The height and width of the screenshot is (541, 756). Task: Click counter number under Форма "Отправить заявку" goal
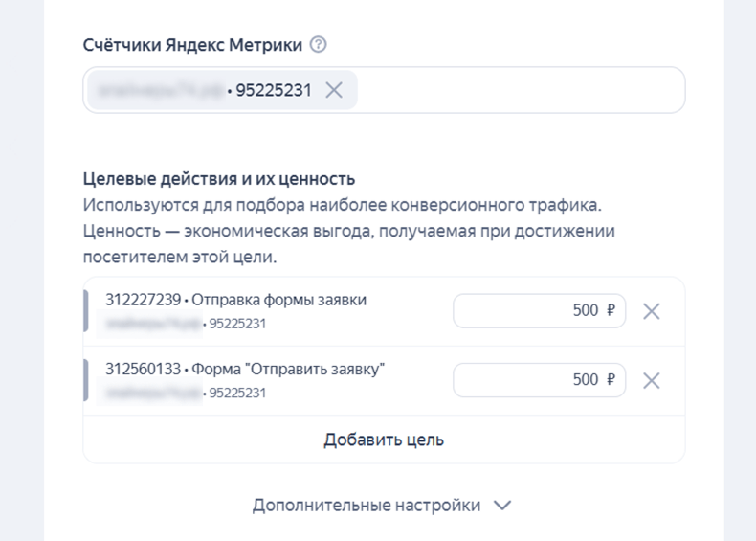click(237, 393)
